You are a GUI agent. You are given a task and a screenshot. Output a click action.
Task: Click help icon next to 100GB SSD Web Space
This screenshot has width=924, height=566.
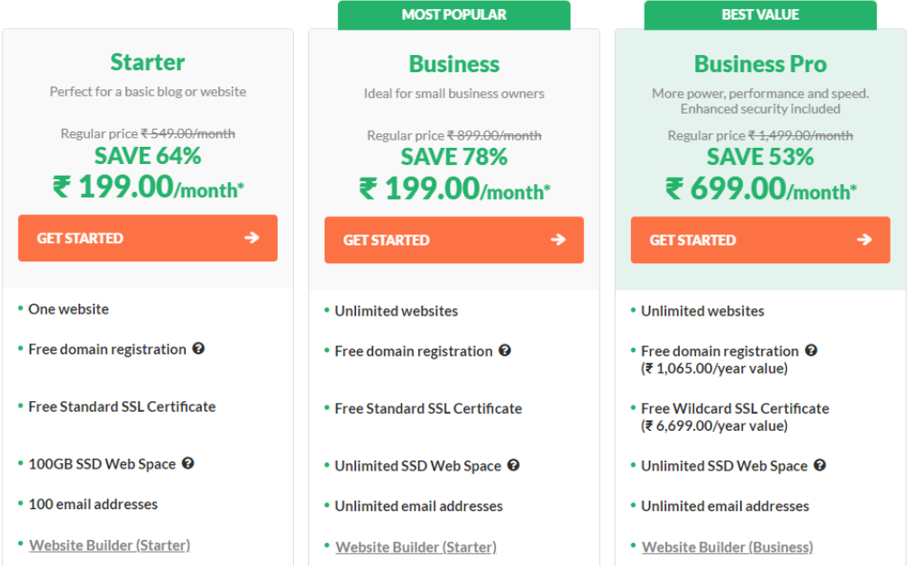188,463
